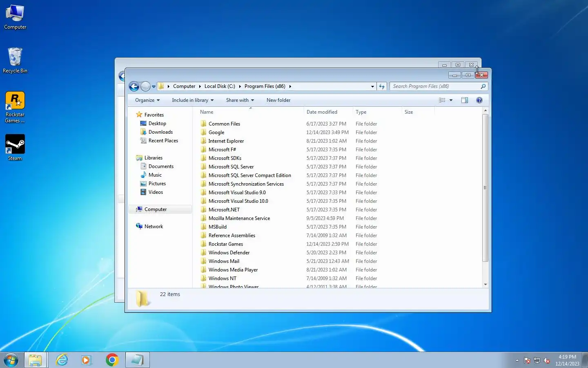
Task: Select the Rockstar Games folder icon
Action: pos(203,244)
